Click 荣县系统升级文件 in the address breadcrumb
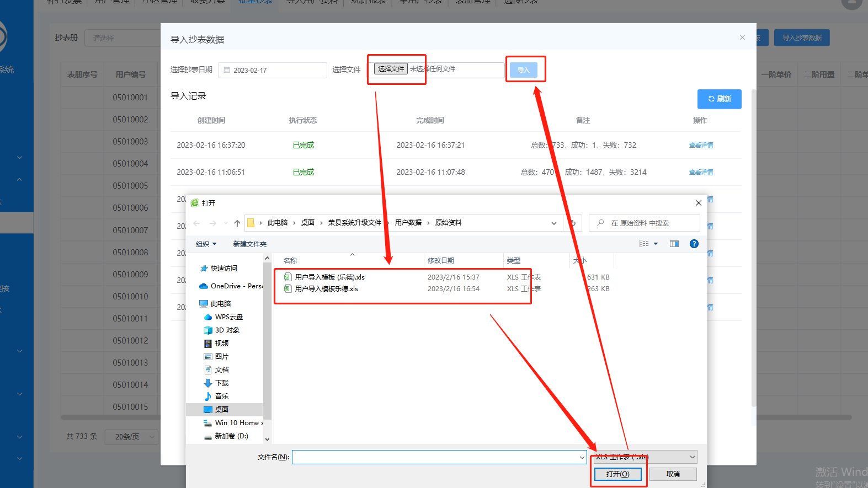 (x=355, y=223)
